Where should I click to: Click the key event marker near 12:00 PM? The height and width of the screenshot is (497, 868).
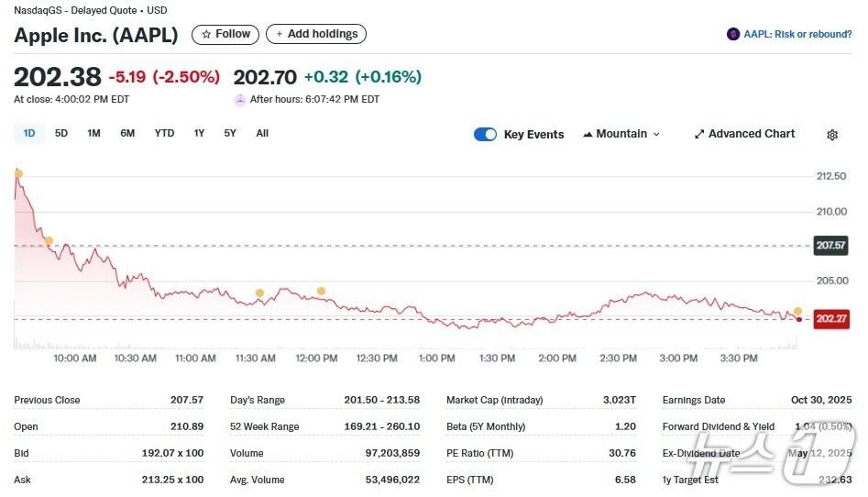pos(321,291)
